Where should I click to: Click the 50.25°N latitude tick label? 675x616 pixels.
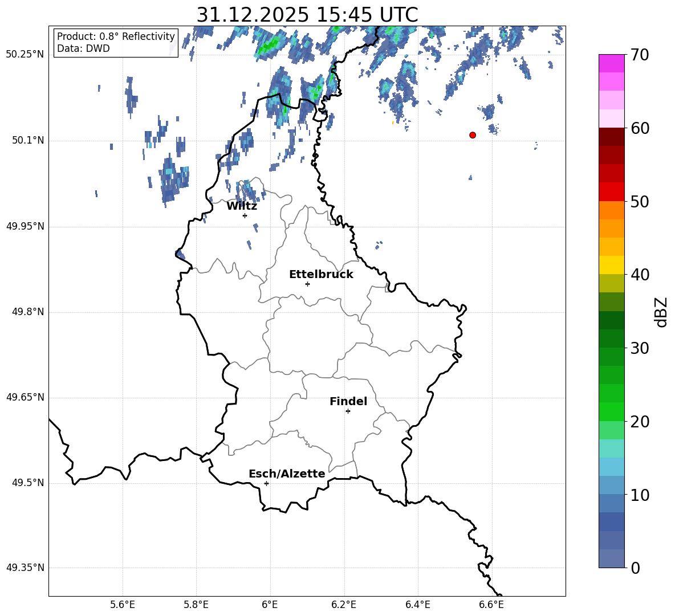point(25,55)
